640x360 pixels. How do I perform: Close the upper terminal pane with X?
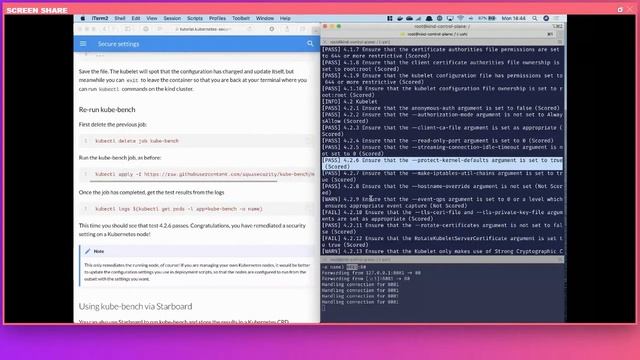[x=325, y=42]
